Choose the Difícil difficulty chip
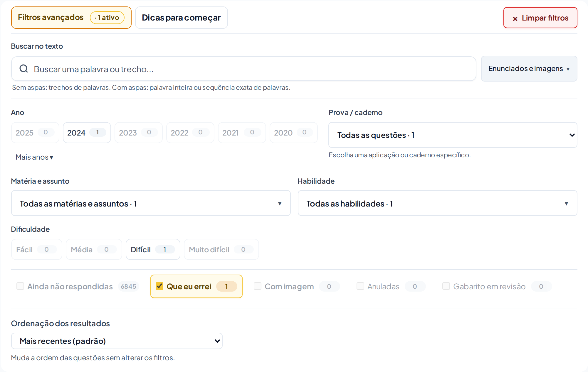The width and height of the screenshot is (588, 372). [153, 249]
